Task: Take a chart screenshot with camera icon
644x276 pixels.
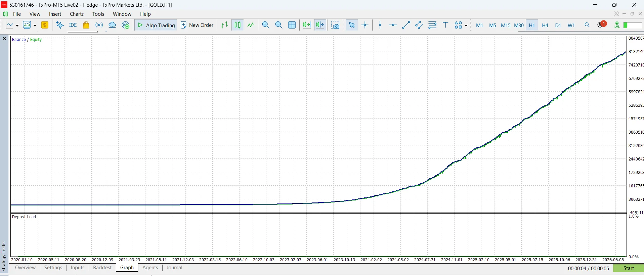Action: click(335, 25)
